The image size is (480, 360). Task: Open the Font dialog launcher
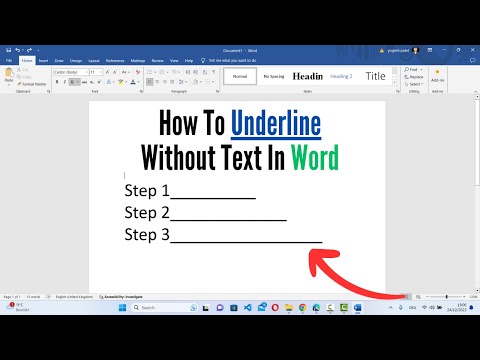tap(141, 91)
